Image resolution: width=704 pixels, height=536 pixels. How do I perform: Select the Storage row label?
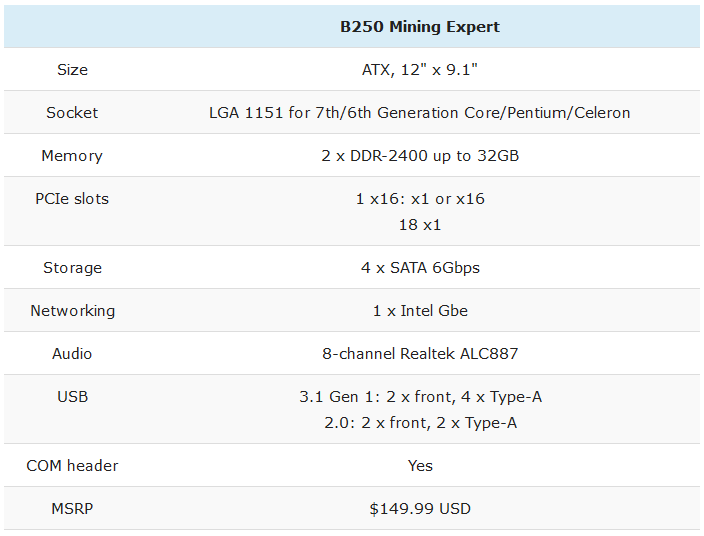72,268
